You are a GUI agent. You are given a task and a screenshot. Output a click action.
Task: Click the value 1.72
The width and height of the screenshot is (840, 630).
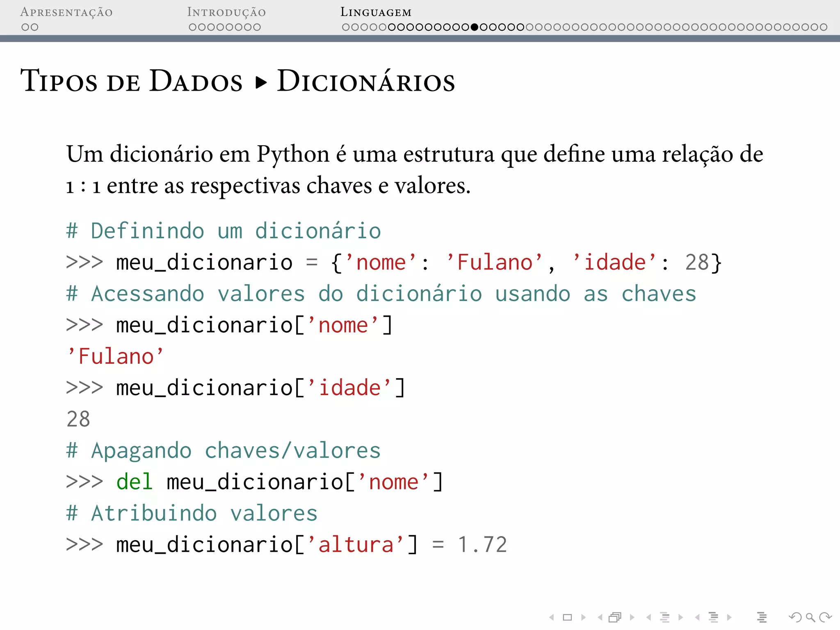tap(482, 545)
